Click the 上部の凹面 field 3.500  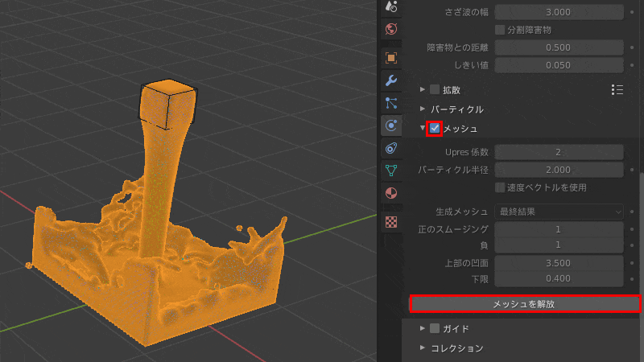pos(559,263)
